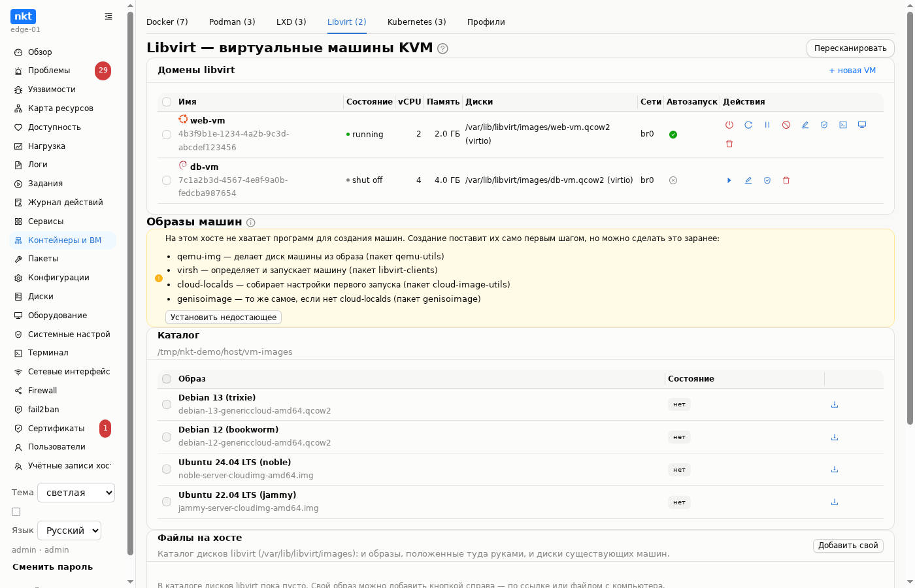The width and height of the screenshot is (915, 588).
Task: Force stop web-vm with the prohibition icon
Action: (x=786, y=125)
